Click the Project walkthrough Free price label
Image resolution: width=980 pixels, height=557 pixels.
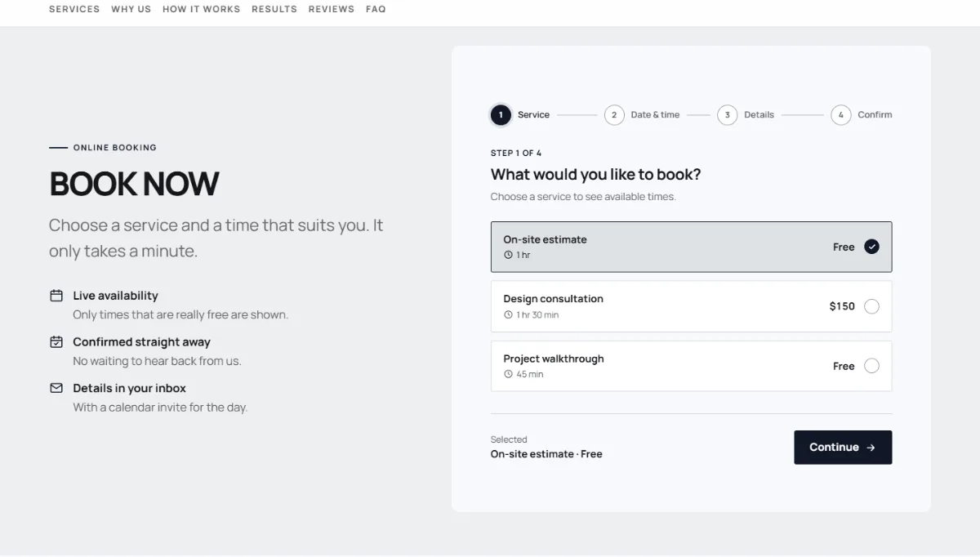click(844, 366)
